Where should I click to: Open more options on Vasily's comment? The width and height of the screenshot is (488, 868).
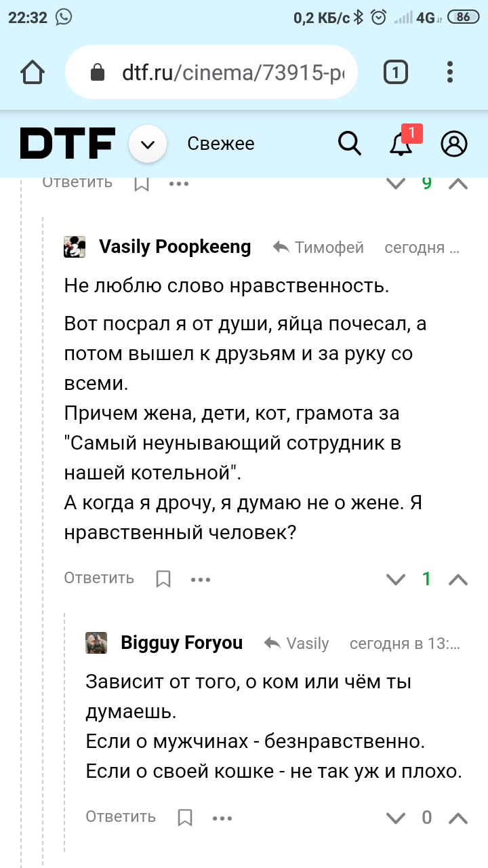coord(201,579)
